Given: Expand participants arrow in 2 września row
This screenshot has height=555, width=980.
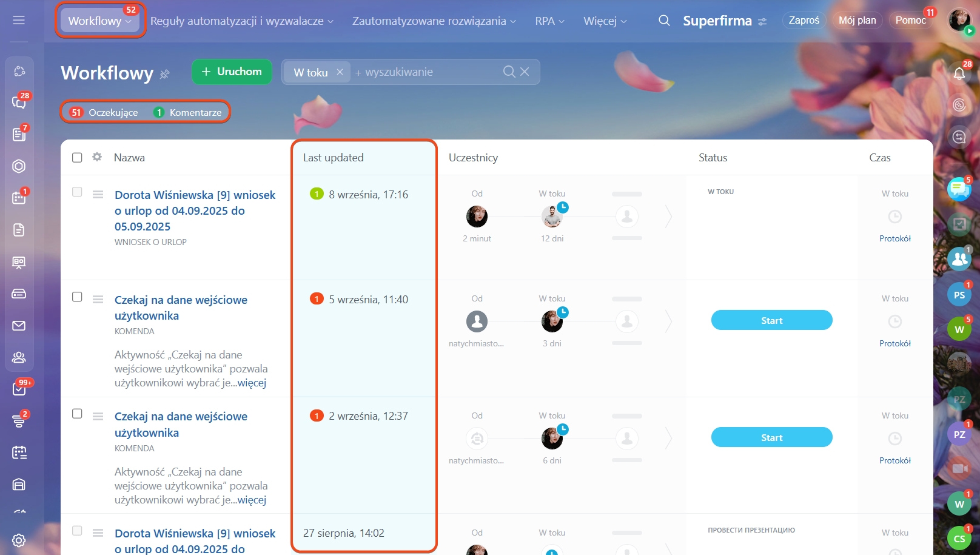Looking at the screenshot, I should 668,438.
